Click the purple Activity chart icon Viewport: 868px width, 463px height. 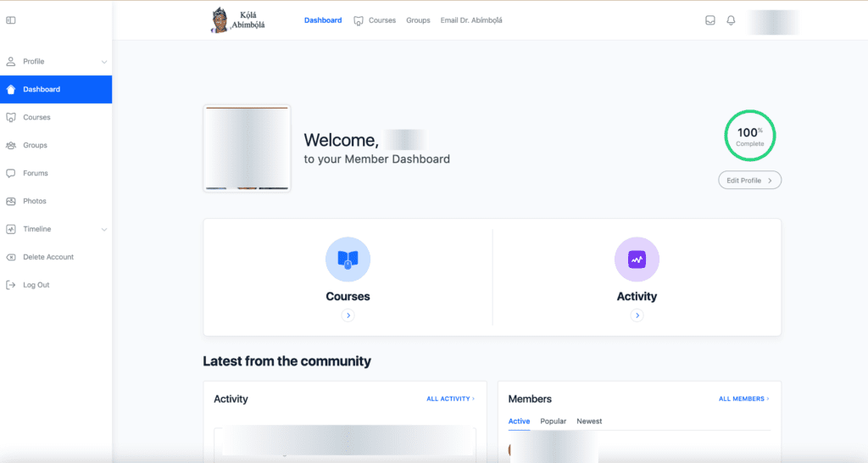pos(637,259)
